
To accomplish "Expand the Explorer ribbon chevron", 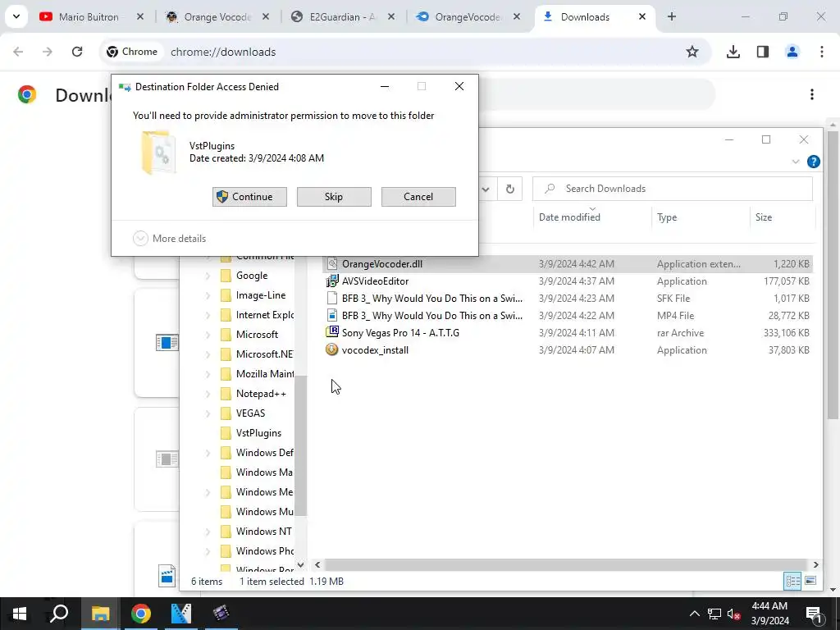I will point(796,162).
